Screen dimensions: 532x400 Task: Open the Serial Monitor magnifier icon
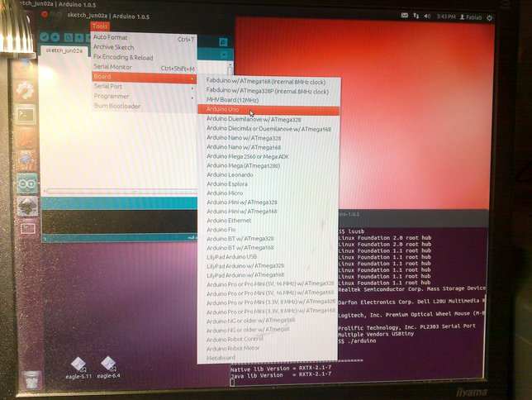(x=223, y=42)
